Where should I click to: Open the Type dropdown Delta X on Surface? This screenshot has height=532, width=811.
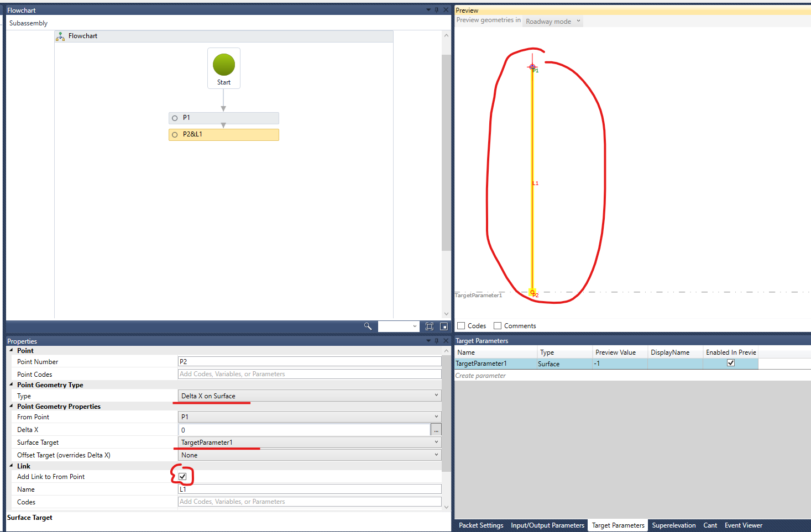[x=310, y=396]
